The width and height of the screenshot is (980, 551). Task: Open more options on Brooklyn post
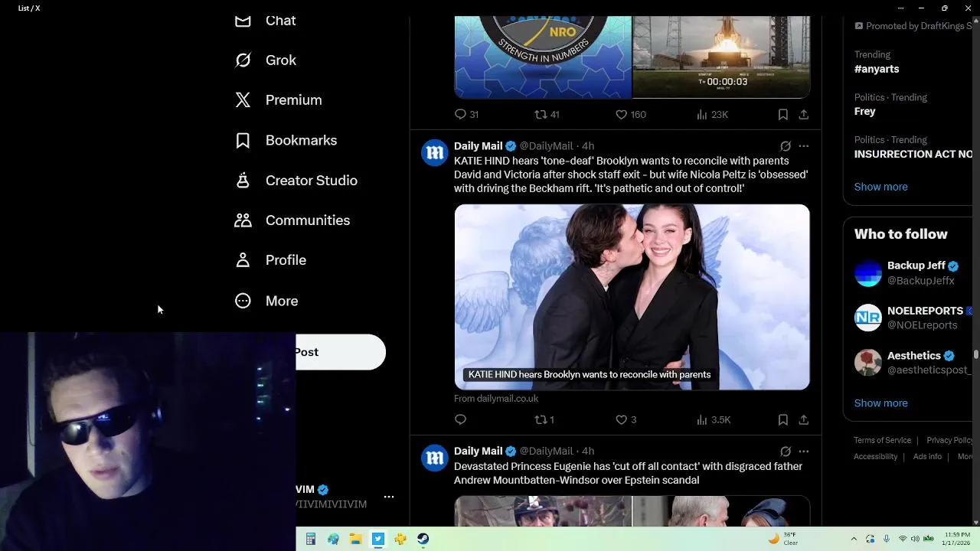[803, 145]
